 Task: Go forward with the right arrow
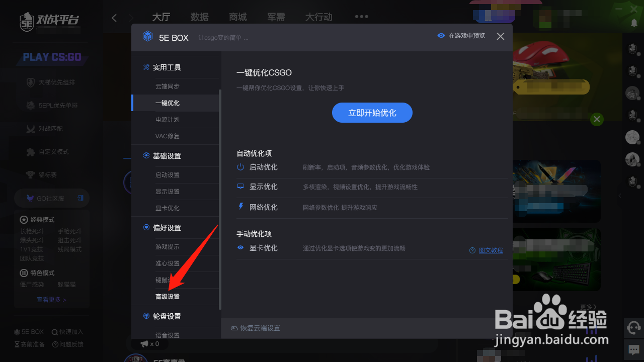point(131,18)
